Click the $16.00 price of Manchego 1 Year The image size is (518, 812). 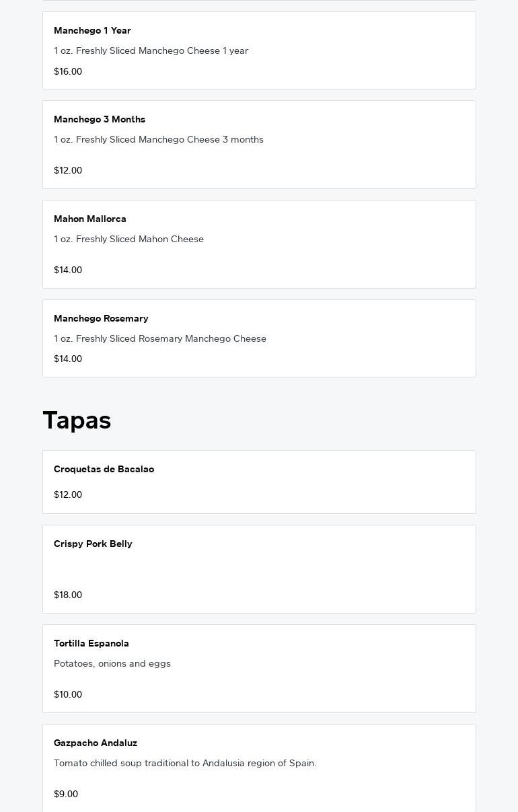pyautogui.click(x=68, y=71)
